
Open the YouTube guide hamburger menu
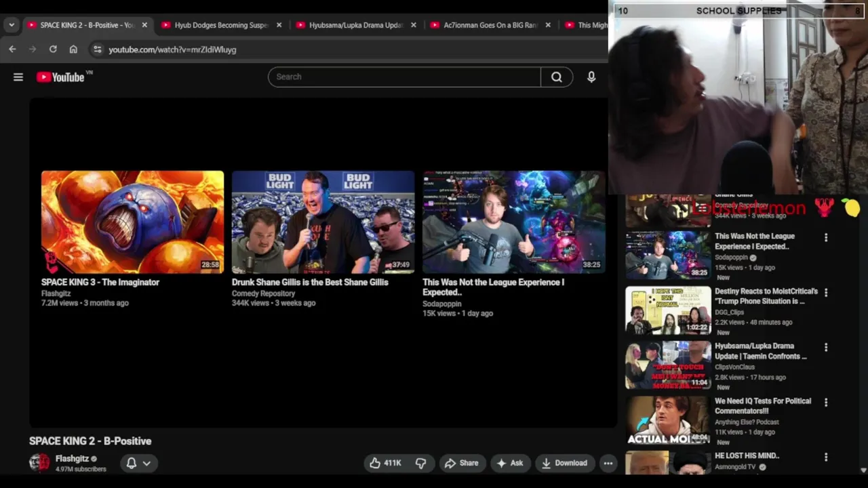pyautogui.click(x=18, y=77)
